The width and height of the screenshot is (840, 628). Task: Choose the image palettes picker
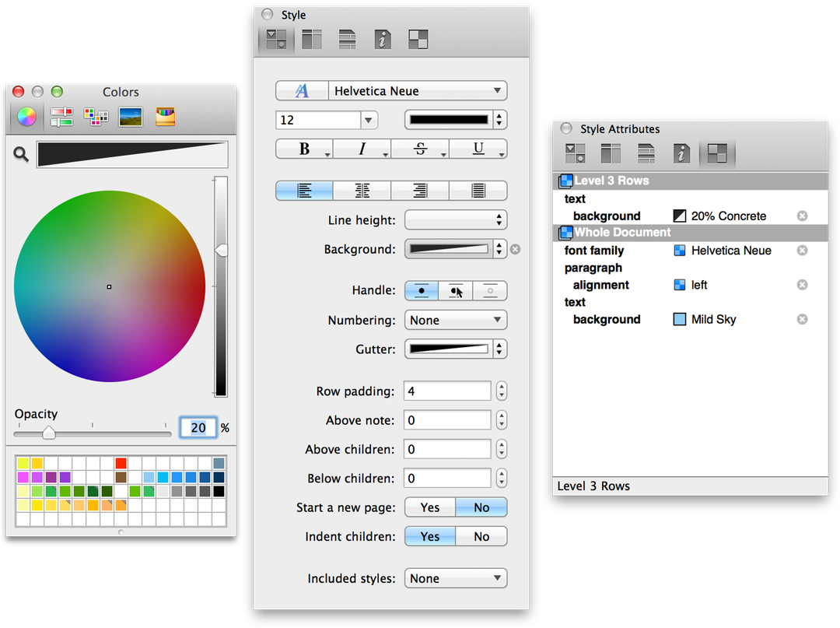(x=131, y=116)
